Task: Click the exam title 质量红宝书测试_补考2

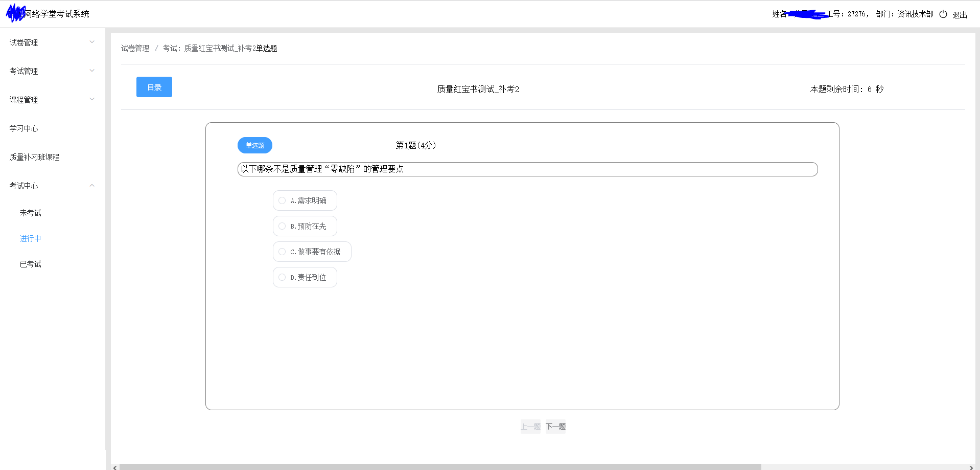Action: (478, 89)
